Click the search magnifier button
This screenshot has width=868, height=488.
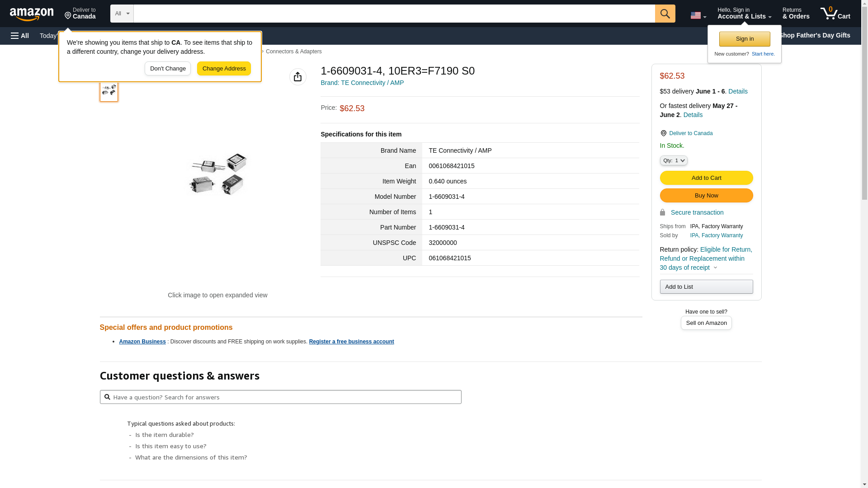[665, 14]
